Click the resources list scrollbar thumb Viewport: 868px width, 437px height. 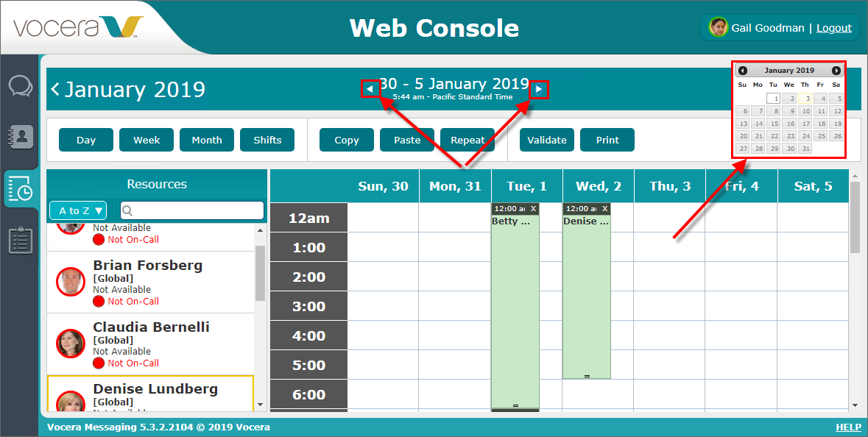click(260, 272)
